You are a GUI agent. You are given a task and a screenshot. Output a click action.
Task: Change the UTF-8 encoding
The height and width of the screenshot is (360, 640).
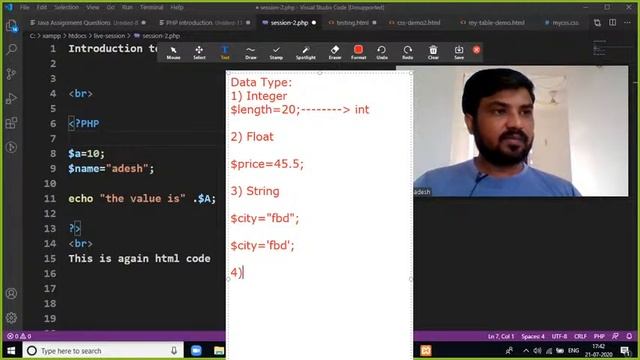click(x=559, y=336)
